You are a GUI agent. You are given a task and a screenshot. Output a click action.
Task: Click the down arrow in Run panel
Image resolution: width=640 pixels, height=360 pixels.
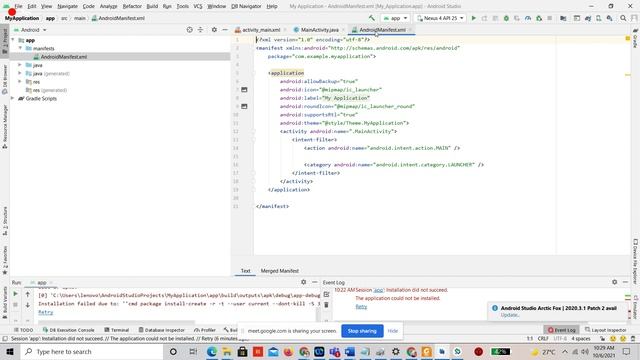[x=28, y=305]
